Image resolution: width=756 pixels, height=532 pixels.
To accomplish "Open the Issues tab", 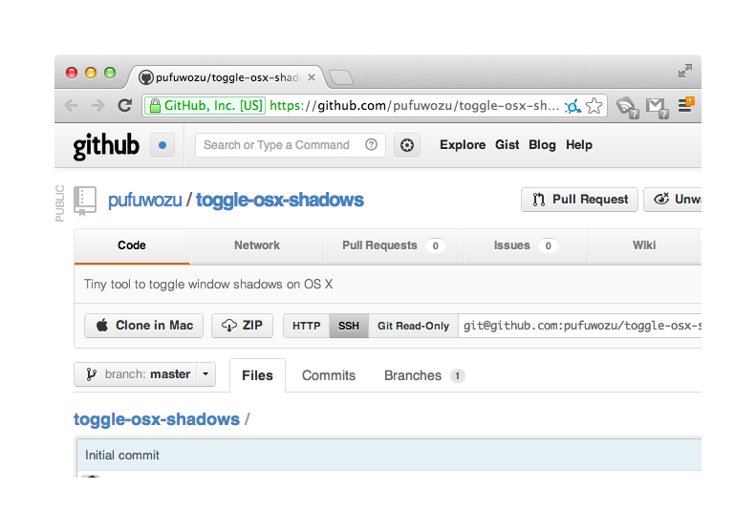I will coord(526,245).
